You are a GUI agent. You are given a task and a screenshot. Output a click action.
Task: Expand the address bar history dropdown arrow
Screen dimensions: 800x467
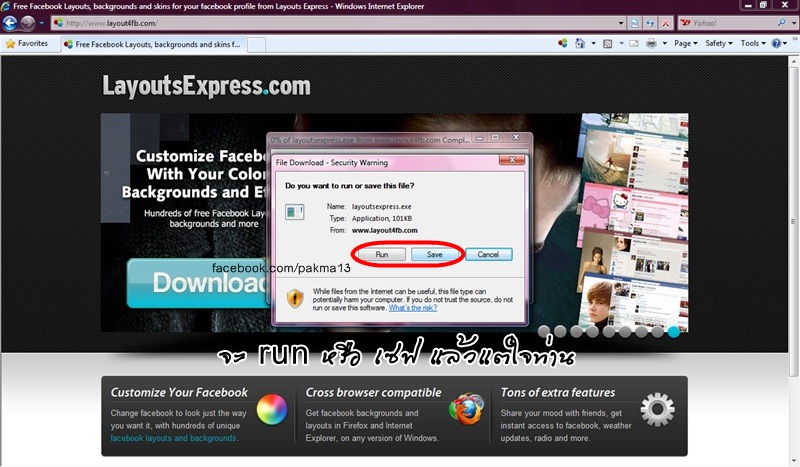click(x=621, y=23)
